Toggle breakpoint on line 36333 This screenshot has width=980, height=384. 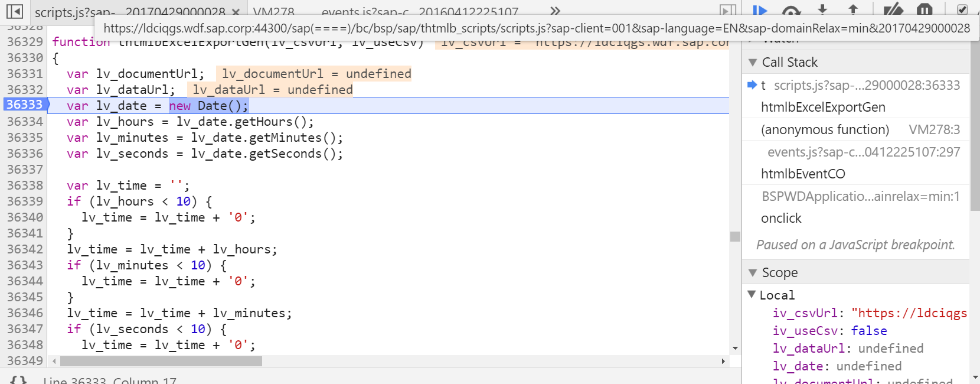pyautogui.click(x=25, y=105)
